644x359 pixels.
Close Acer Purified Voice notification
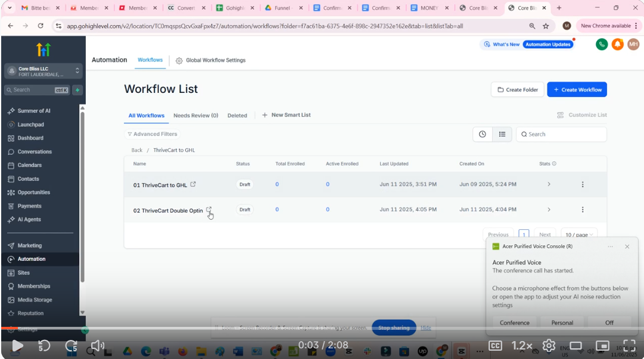click(627, 246)
